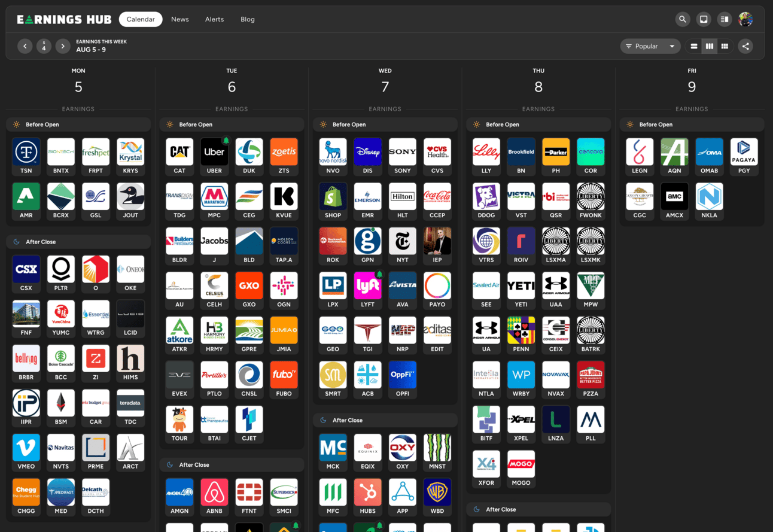This screenshot has width=773, height=532.
Task: Select the AMC Networks AMCX logo
Action: click(674, 196)
